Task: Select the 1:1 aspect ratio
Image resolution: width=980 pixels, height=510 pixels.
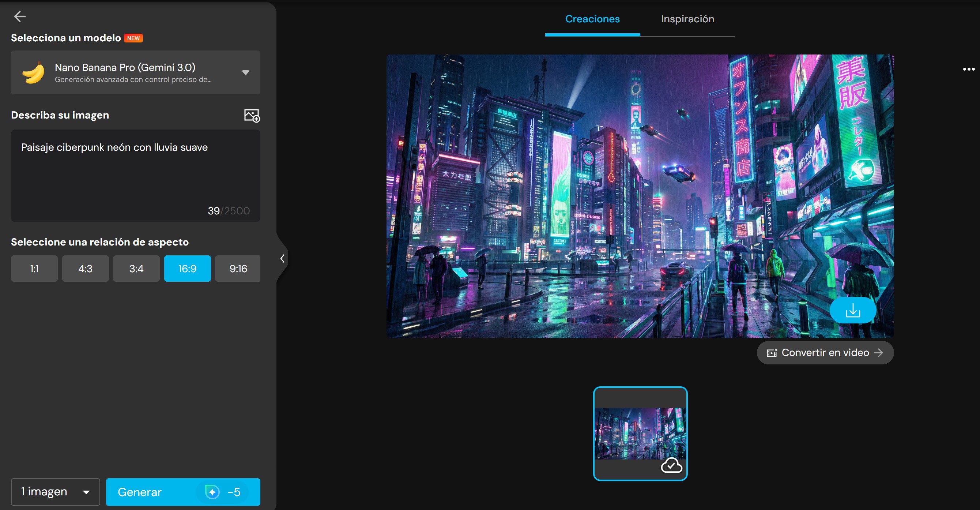Action: coord(34,269)
